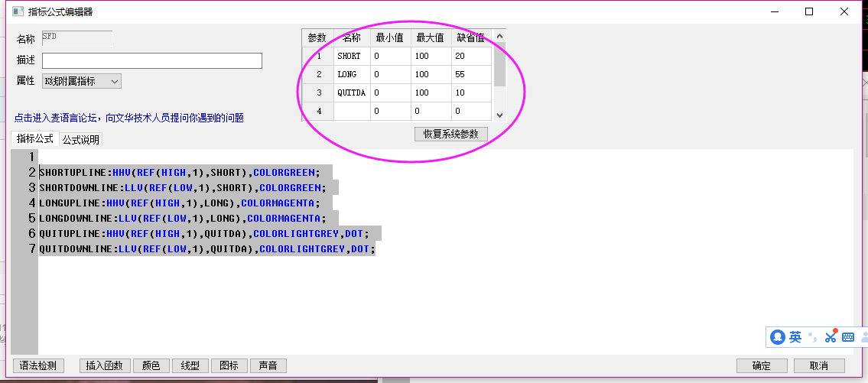868x383 pixels.
Task: Click parameter table up scroll arrow
Action: click(500, 37)
